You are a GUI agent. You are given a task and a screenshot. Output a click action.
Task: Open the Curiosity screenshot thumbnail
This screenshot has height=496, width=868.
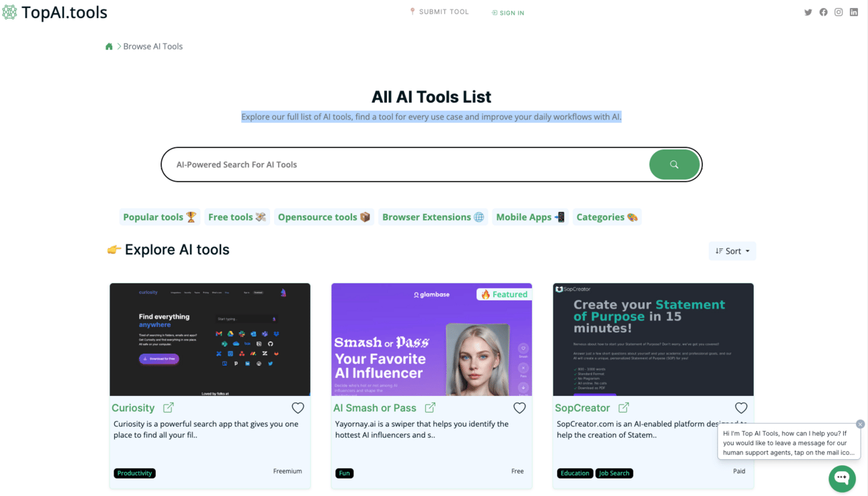pyautogui.click(x=210, y=340)
